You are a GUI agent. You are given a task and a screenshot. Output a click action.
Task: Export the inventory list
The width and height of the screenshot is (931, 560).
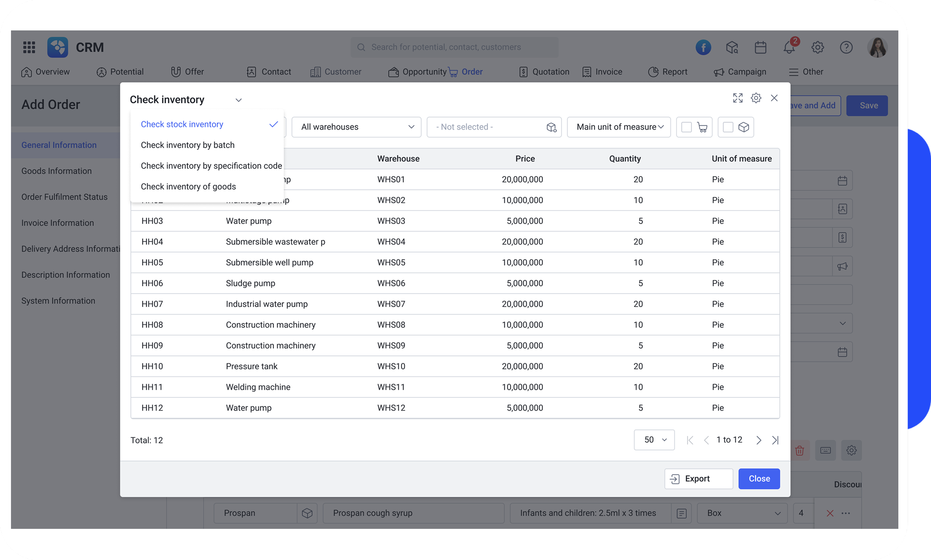(x=698, y=479)
